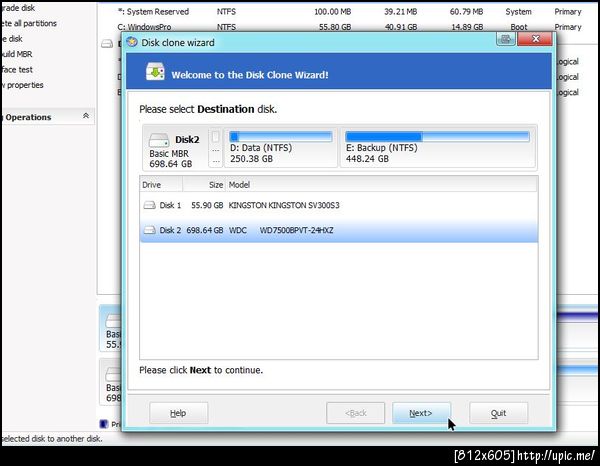Click 'Upgrade disk' sidebar entry
600x466 pixels.
point(18,8)
